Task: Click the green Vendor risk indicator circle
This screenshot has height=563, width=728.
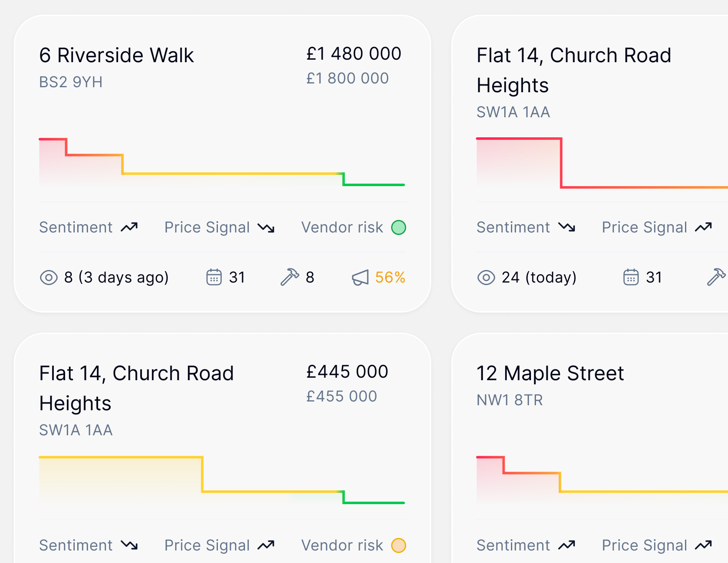Action: pos(399,227)
